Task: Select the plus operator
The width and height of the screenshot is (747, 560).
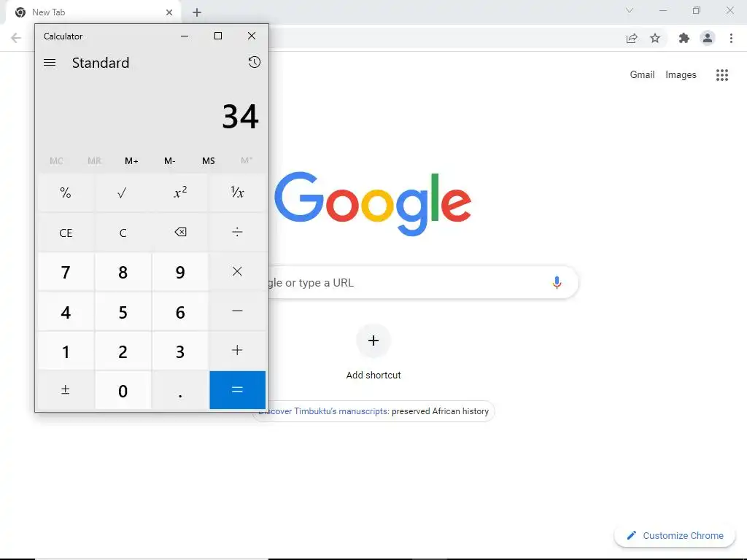Action: 237,351
